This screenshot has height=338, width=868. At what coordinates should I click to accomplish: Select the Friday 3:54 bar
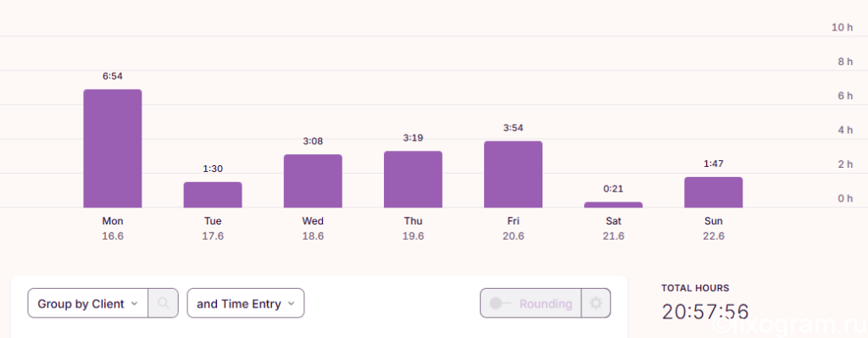pos(513,175)
